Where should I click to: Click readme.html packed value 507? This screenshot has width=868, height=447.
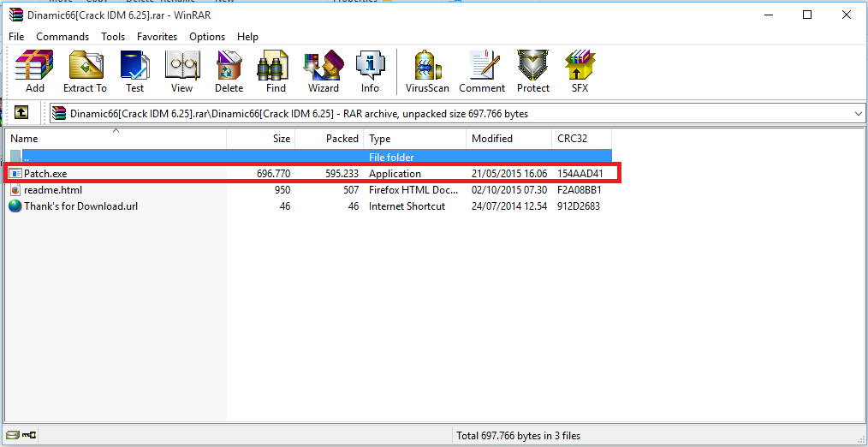[350, 190]
